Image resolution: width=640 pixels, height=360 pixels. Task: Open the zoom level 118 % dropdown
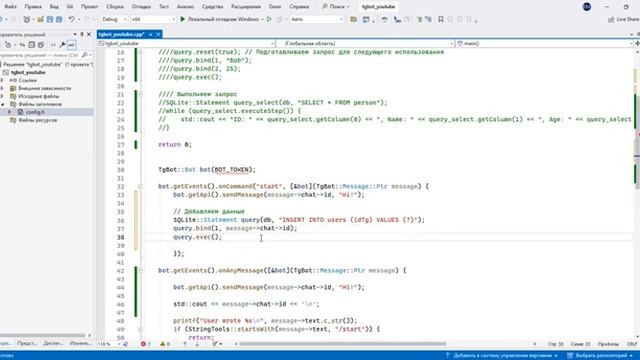click(x=109, y=344)
